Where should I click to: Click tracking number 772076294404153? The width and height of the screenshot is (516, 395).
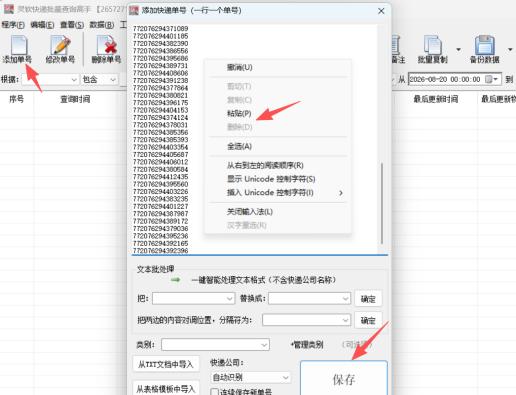point(161,110)
